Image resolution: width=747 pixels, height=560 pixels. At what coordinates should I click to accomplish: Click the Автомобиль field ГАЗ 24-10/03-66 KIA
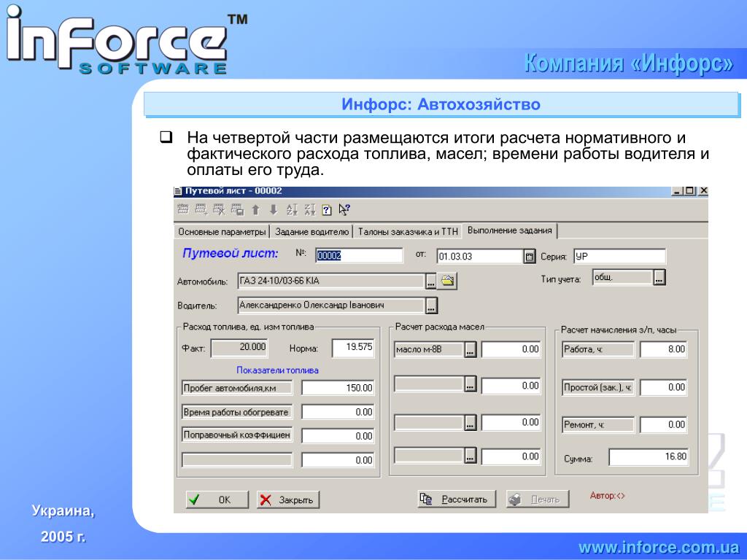point(331,281)
